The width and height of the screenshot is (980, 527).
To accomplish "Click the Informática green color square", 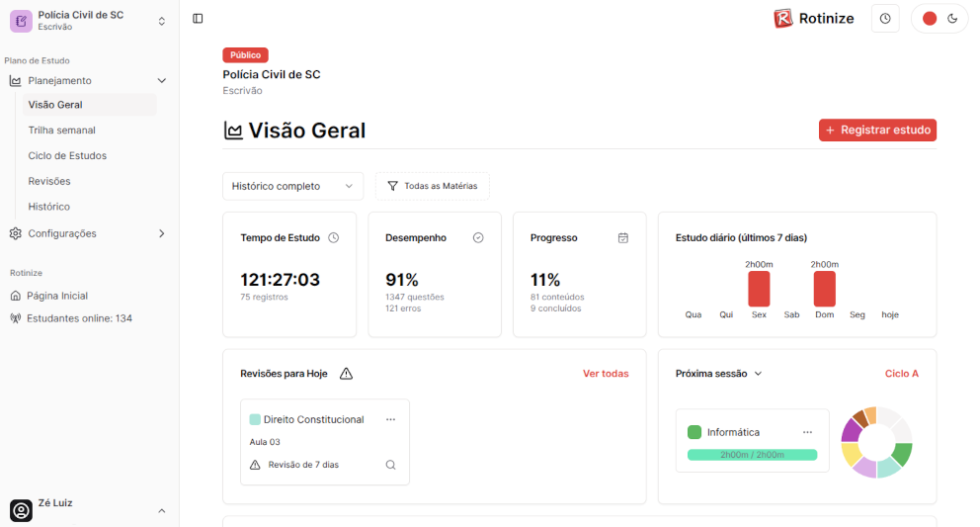I will pyautogui.click(x=694, y=432).
